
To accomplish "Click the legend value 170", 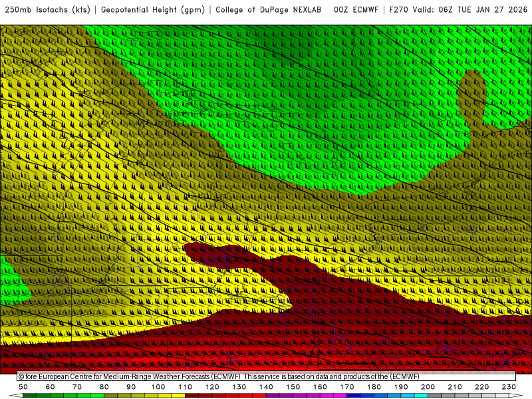I will [x=346, y=387].
